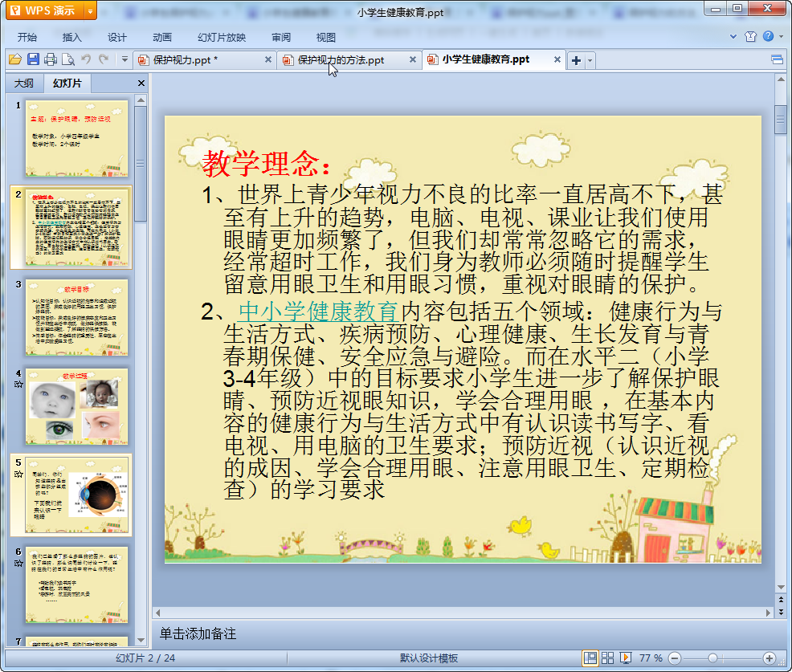Collapse the ribbon with the chevron arrow
The width and height of the screenshot is (792, 672).
click(733, 36)
